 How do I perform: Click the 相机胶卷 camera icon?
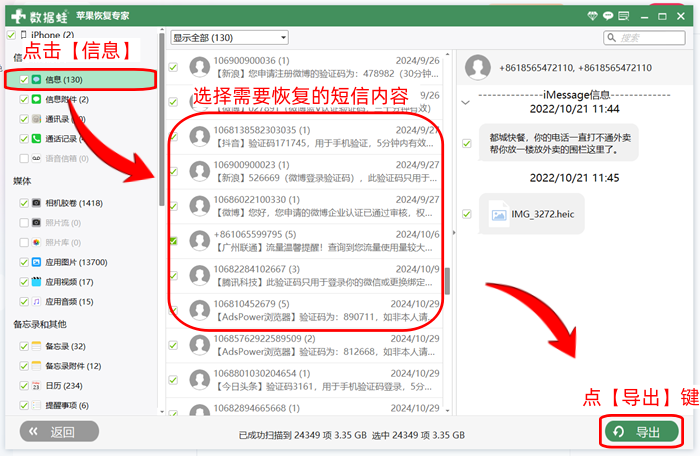pyautogui.click(x=36, y=203)
